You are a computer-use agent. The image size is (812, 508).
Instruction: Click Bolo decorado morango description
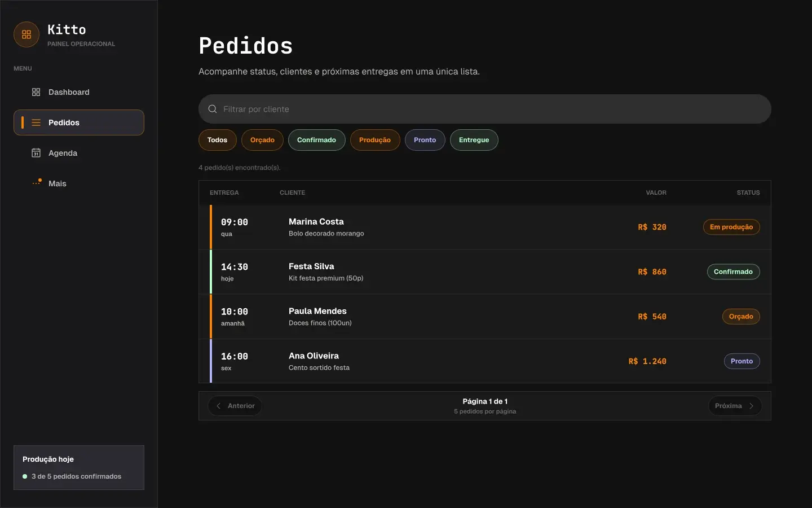pyautogui.click(x=326, y=233)
